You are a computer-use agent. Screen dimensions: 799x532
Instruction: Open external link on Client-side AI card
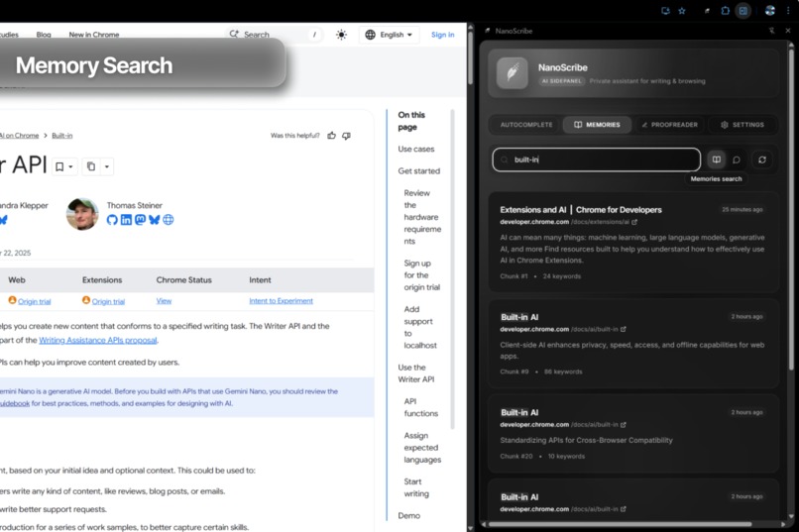pos(624,329)
